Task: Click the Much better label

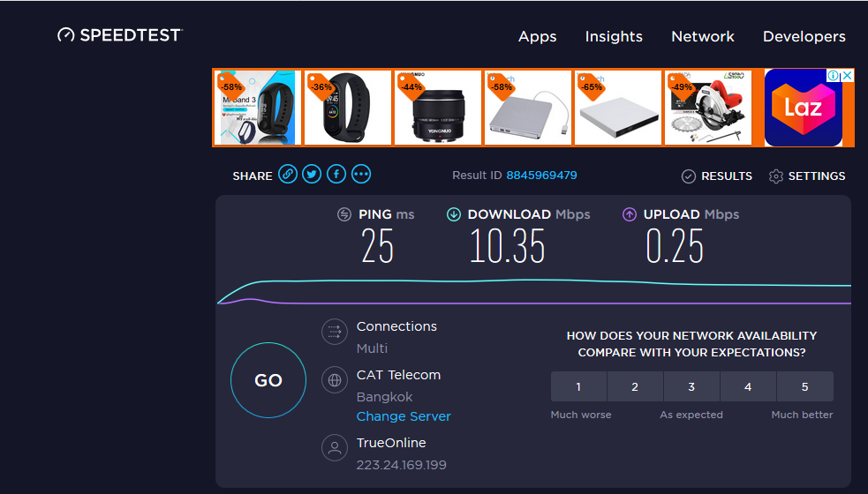Action: tap(802, 415)
